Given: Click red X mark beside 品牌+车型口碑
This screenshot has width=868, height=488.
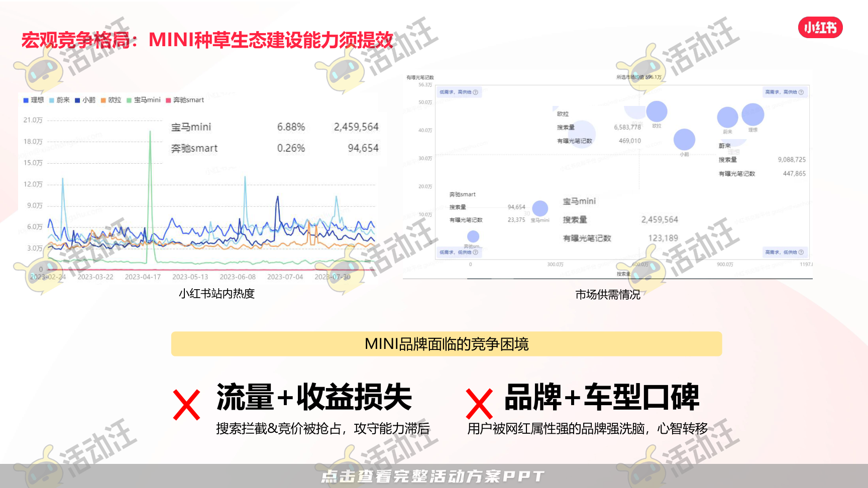Looking at the screenshot, I should tap(479, 404).
